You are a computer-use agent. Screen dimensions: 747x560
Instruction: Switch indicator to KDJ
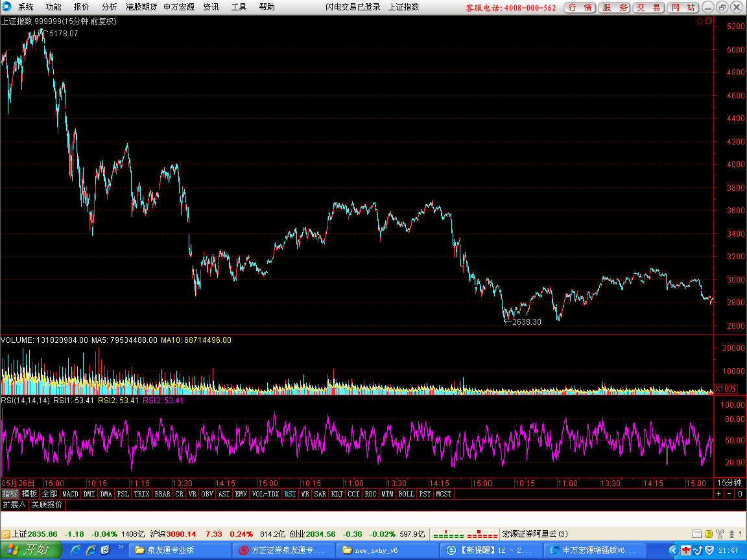tap(337, 494)
